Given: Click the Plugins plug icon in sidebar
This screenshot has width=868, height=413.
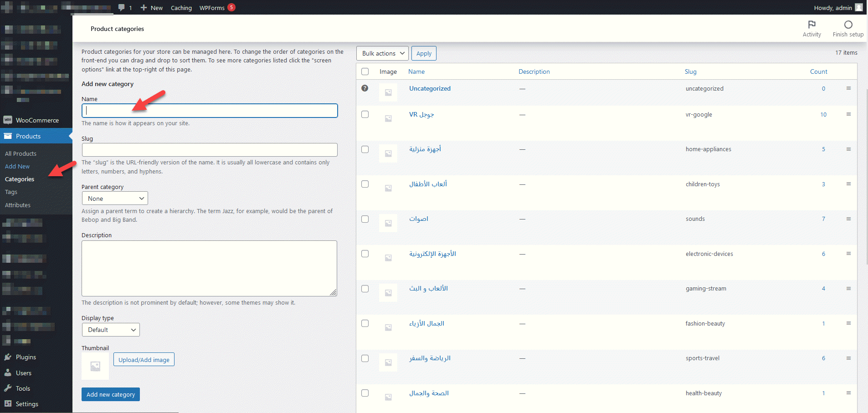Looking at the screenshot, I should coord(8,357).
